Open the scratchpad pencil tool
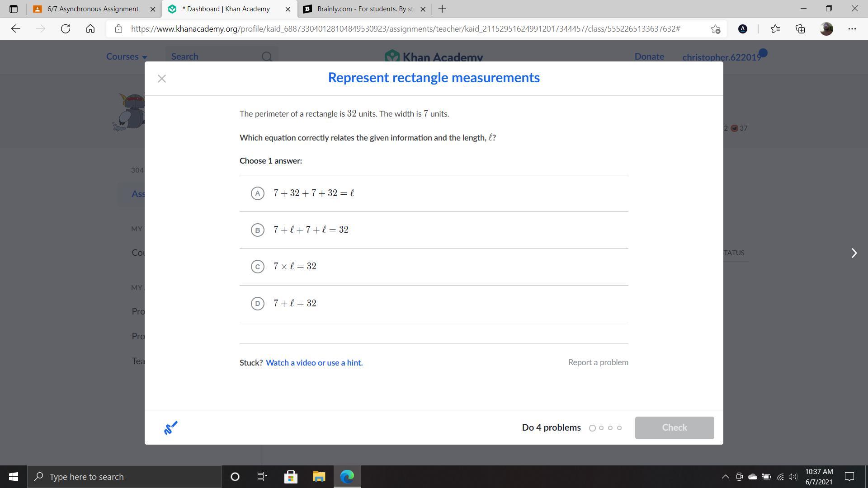Viewport: 868px width, 488px height. tap(170, 427)
